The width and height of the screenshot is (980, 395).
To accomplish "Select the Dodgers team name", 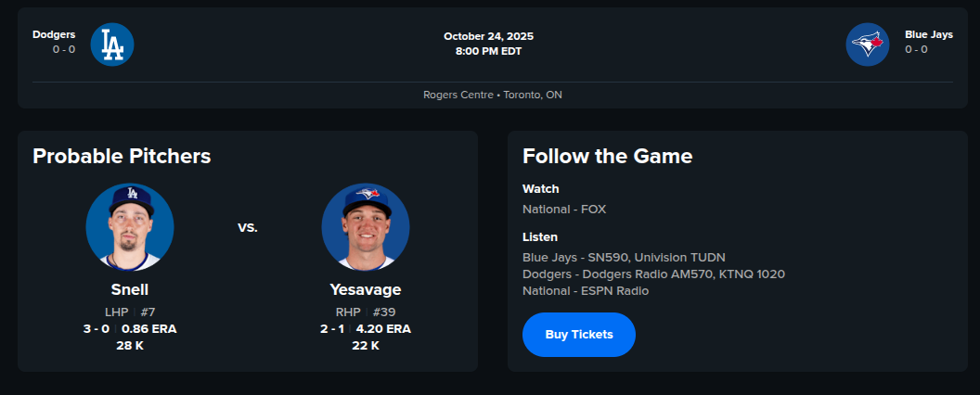I will click(x=54, y=34).
